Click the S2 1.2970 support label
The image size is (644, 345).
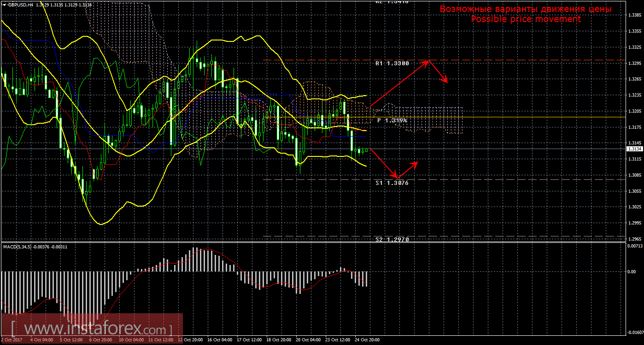click(392, 240)
